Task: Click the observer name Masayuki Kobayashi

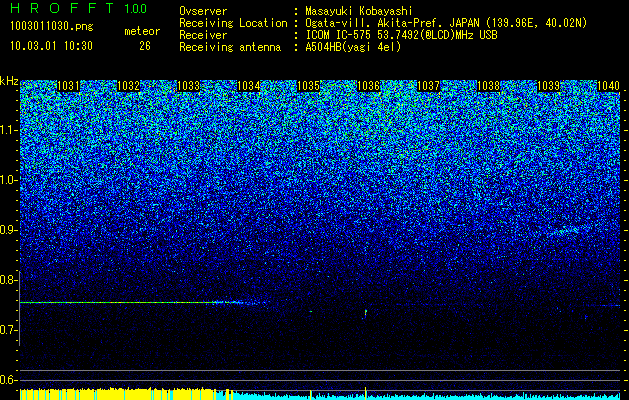Action: tap(359, 11)
